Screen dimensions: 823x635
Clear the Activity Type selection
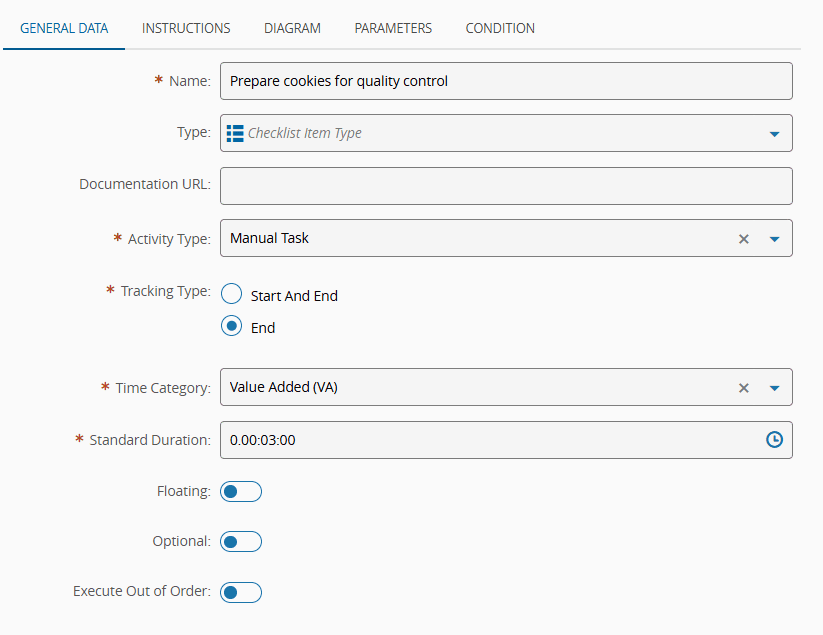[743, 239]
